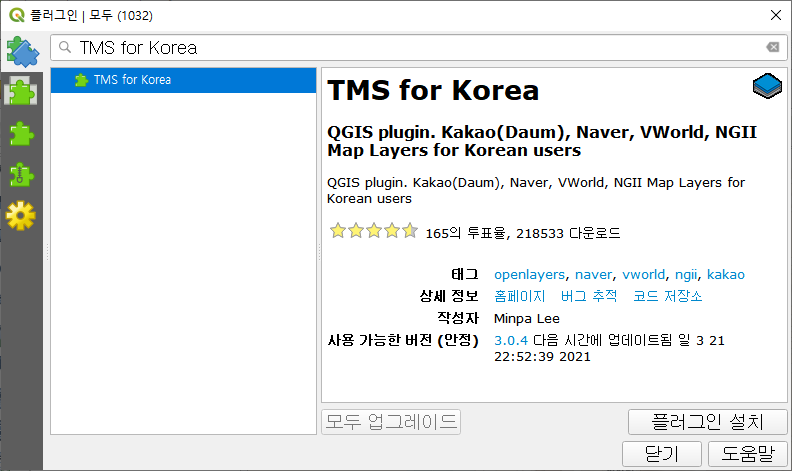Close the plugin manager window
The height and width of the screenshot is (471, 792).
click(776, 15)
